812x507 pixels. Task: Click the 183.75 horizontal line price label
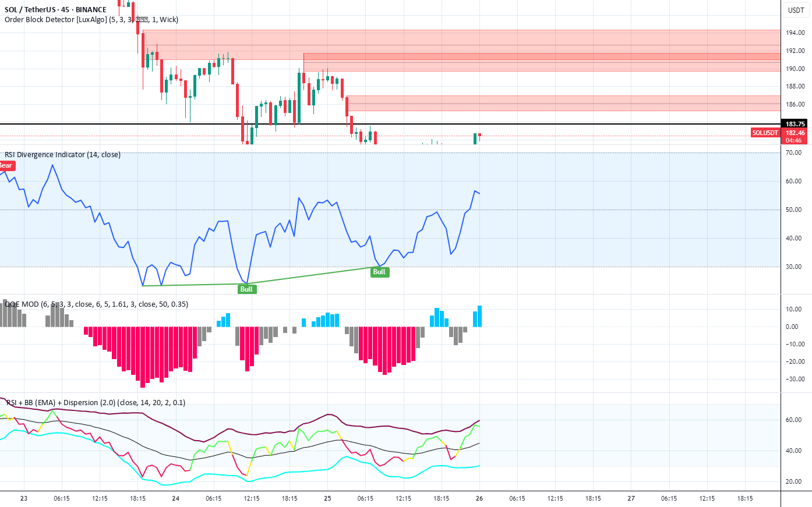tap(795, 124)
